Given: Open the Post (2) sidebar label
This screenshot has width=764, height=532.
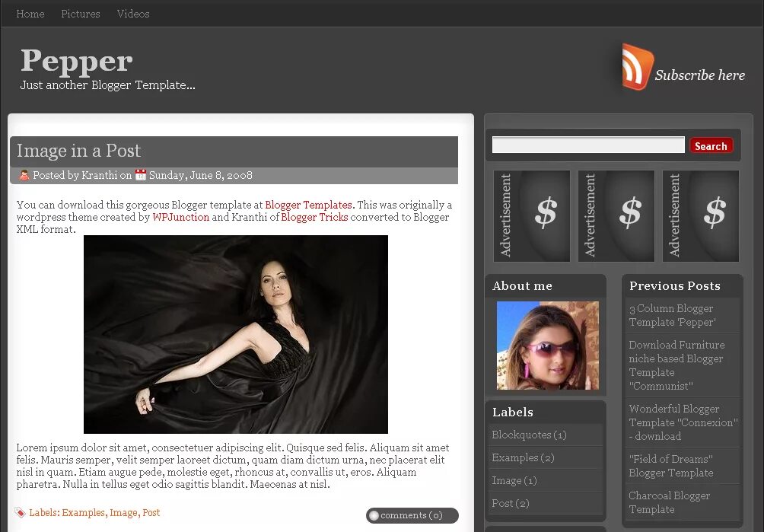Looking at the screenshot, I should [511, 503].
